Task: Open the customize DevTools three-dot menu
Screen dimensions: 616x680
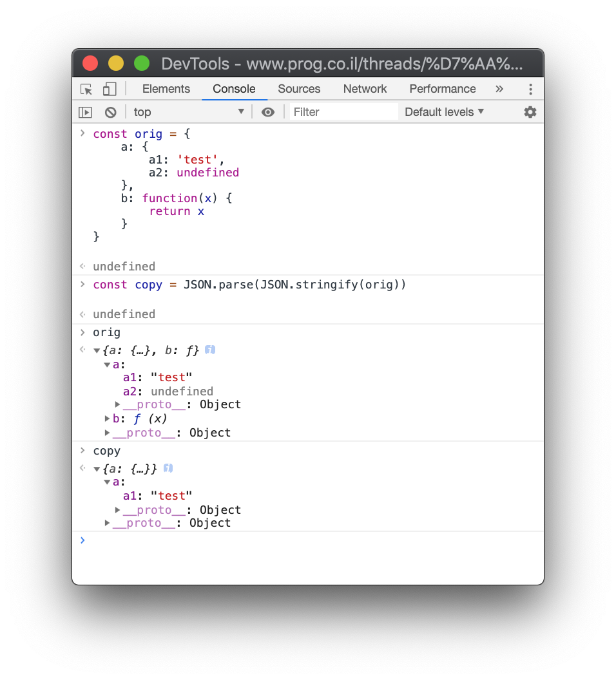Action: pos(530,89)
